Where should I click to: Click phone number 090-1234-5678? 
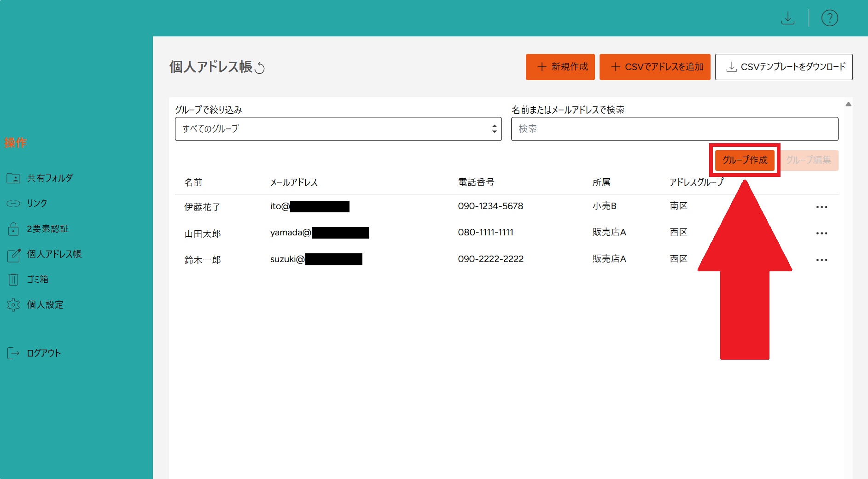pos(490,206)
